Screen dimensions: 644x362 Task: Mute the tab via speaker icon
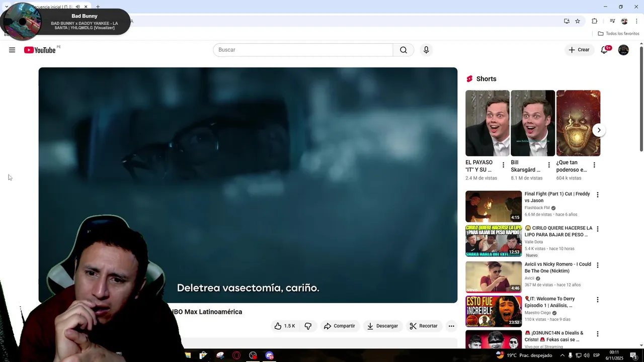click(x=77, y=7)
